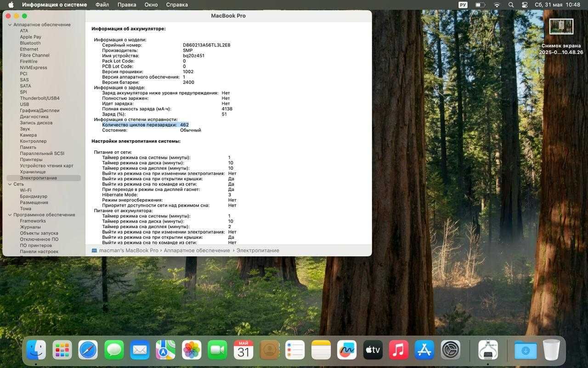This screenshot has width=588, height=368.
Task: Click the battery status icon
Action: point(480,5)
